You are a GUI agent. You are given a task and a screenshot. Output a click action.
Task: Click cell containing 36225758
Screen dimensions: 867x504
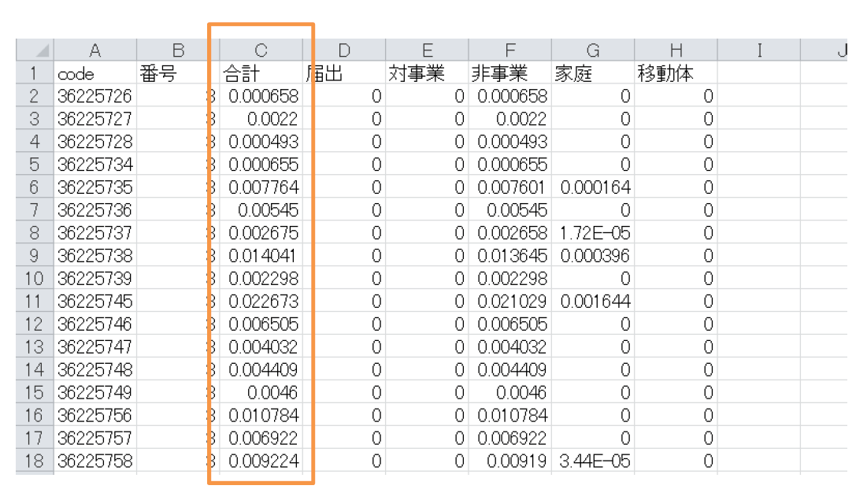(95, 461)
